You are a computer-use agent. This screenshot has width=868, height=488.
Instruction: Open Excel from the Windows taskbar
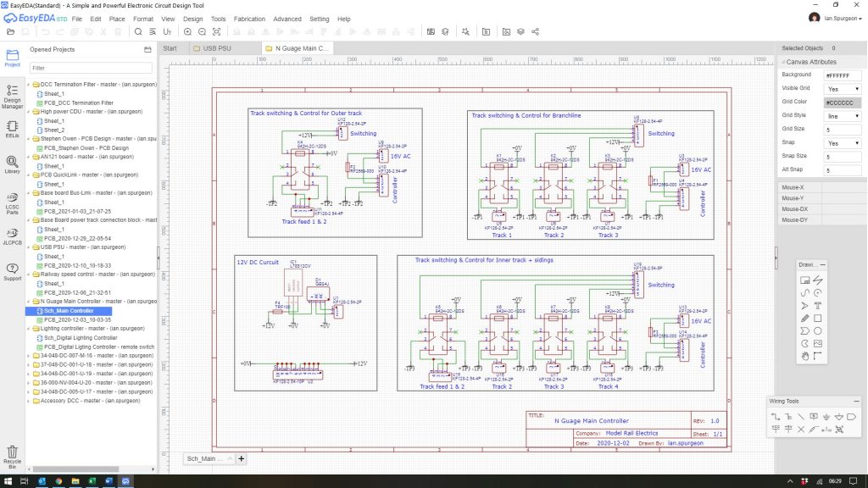click(x=92, y=481)
